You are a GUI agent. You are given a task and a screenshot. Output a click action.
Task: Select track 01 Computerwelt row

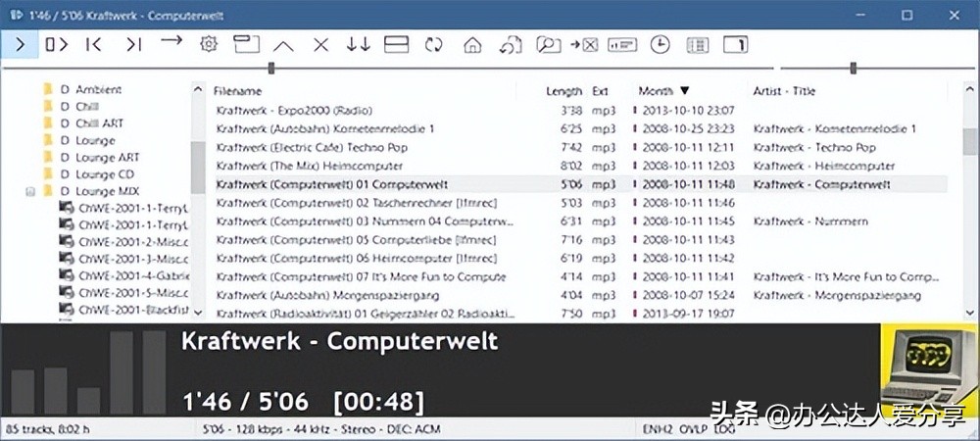point(581,184)
